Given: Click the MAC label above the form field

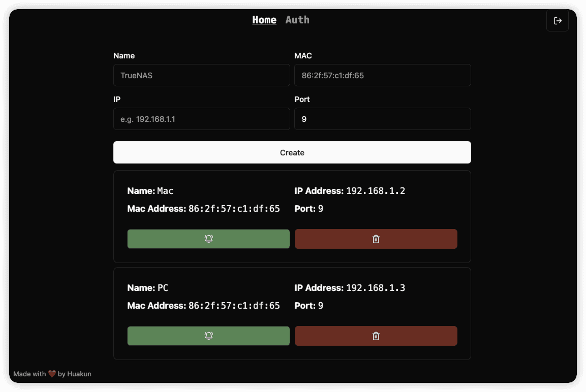Looking at the screenshot, I should [x=303, y=56].
